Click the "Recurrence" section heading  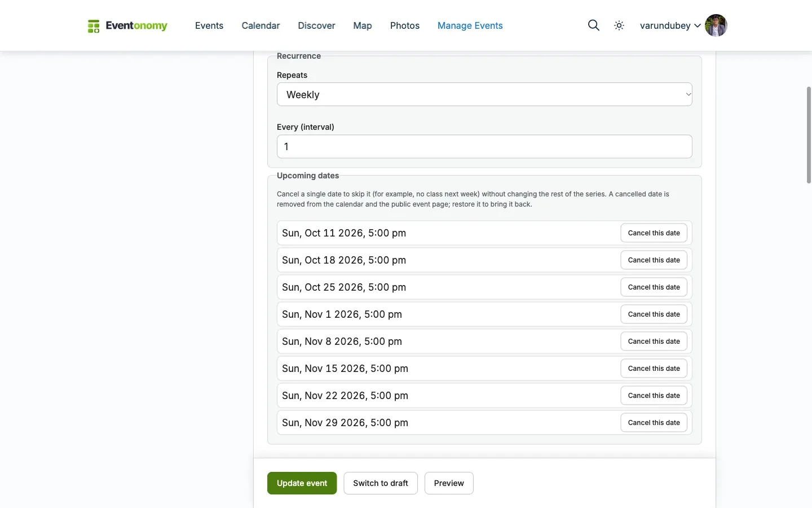[299, 56]
